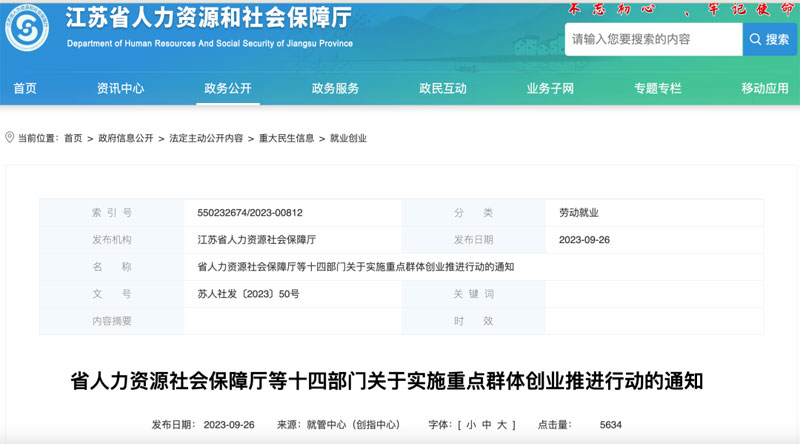Open the 政民互动 navigation tab

pos(443,88)
